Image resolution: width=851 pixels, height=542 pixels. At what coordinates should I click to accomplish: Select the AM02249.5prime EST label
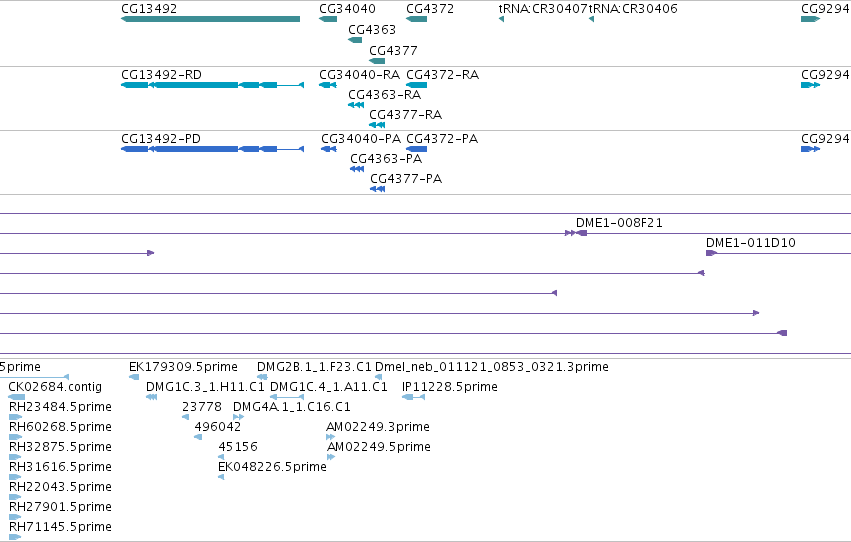378,448
